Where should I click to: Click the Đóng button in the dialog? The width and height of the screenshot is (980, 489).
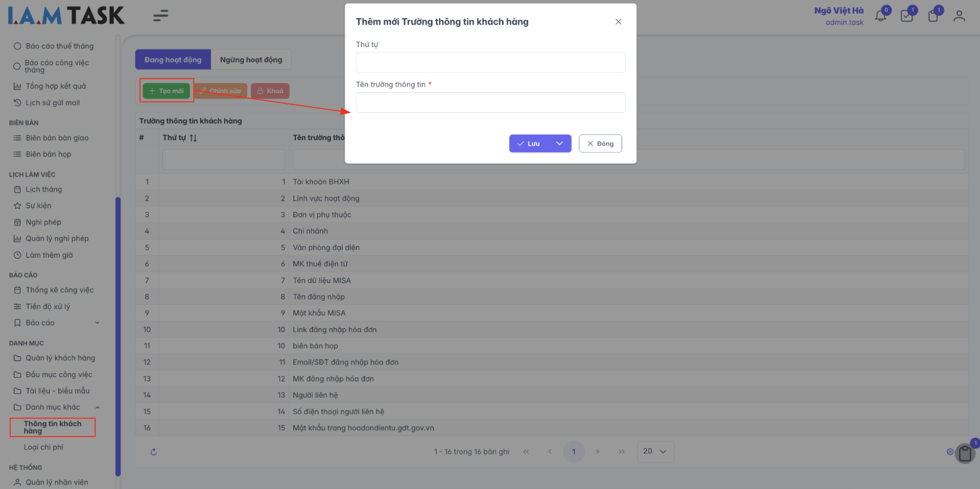pyautogui.click(x=600, y=143)
